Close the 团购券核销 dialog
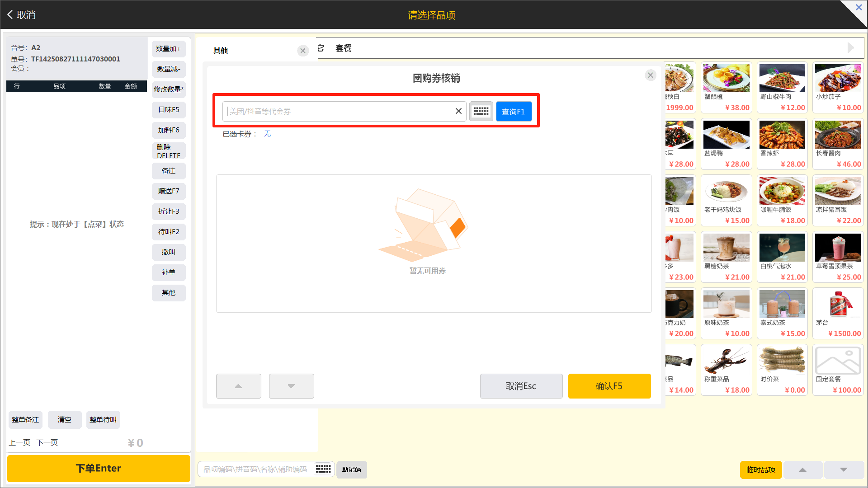 tap(650, 75)
